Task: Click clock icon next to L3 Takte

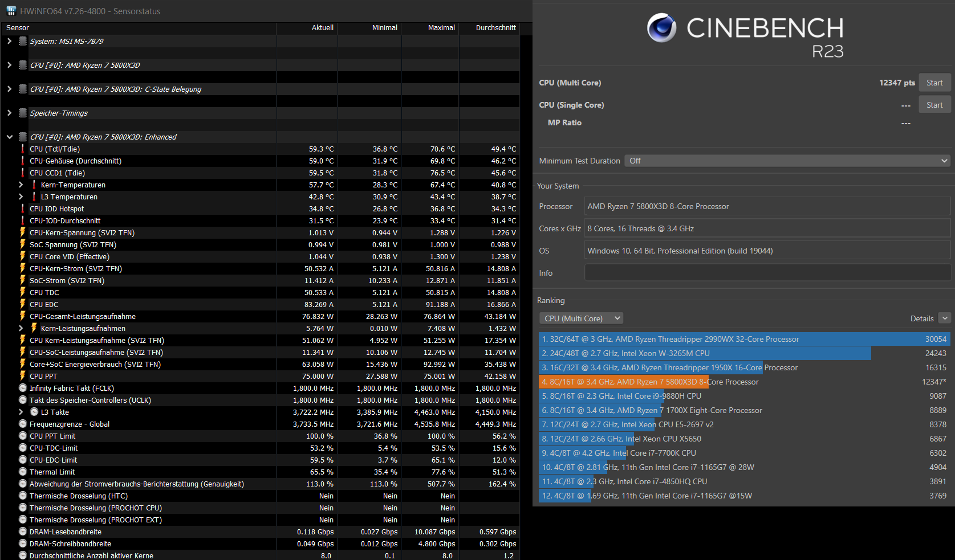Action: 34,412
